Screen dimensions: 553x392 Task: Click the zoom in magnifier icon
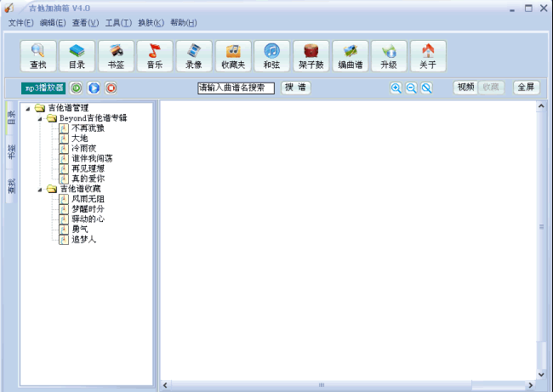coord(396,88)
